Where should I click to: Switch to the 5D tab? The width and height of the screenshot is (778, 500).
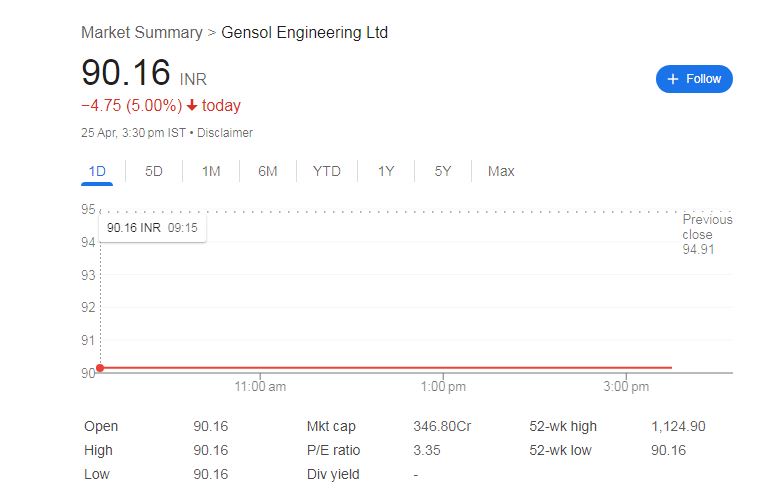pyautogui.click(x=154, y=171)
